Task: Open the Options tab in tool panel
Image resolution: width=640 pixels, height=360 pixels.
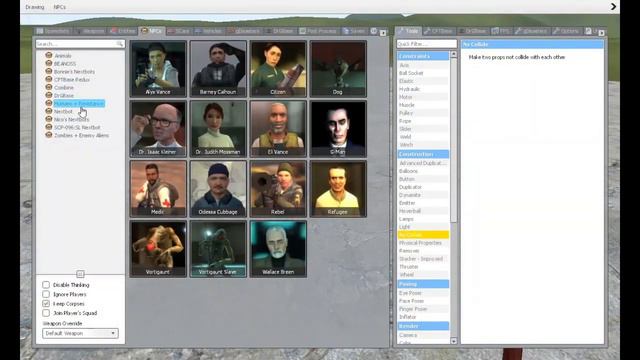Action: point(566,31)
